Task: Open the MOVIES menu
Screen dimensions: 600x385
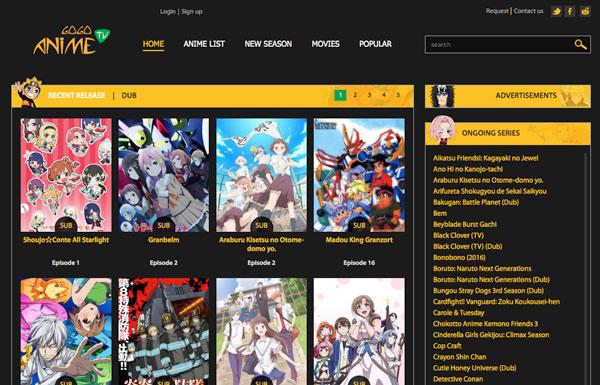Action: [x=325, y=44]
